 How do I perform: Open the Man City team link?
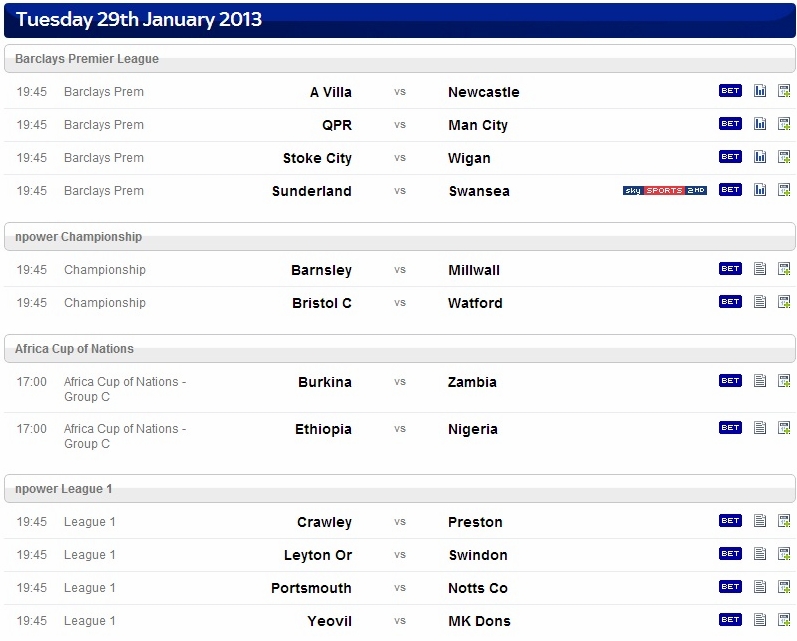[478, 125]
